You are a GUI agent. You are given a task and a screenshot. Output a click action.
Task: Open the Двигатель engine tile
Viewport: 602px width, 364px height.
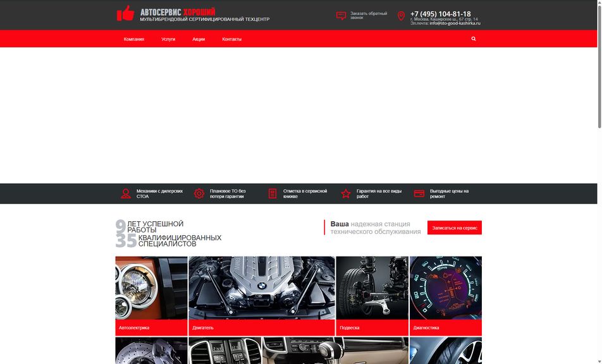tap(262, 296)
